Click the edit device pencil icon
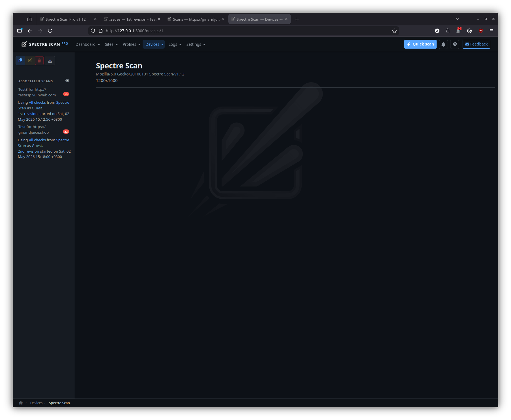 coord(30,60)
